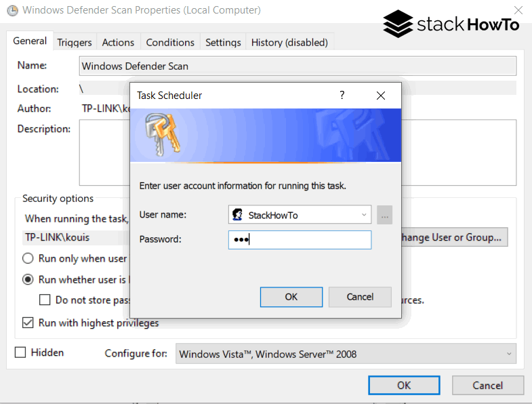The height and width of the screenshot is (404, 532).
Task: Click the Author label
Action: [x=35, y=108]
